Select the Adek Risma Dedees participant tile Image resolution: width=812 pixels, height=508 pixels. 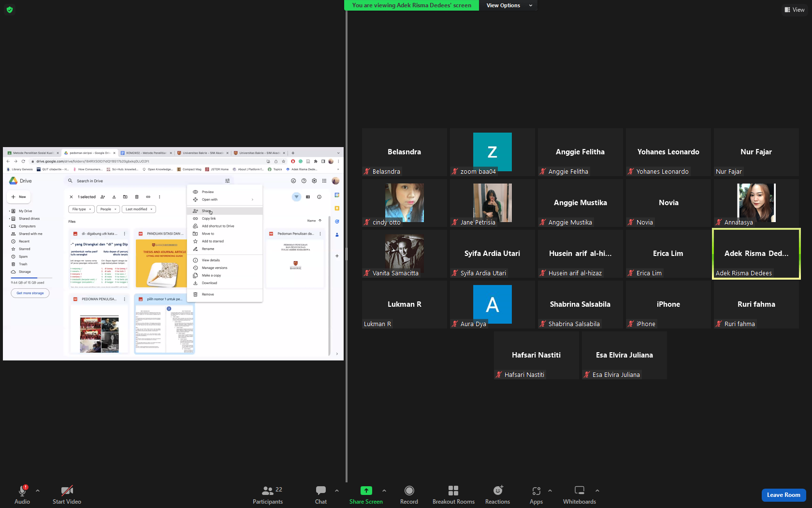pyautogui.click(x=756, y=254)
